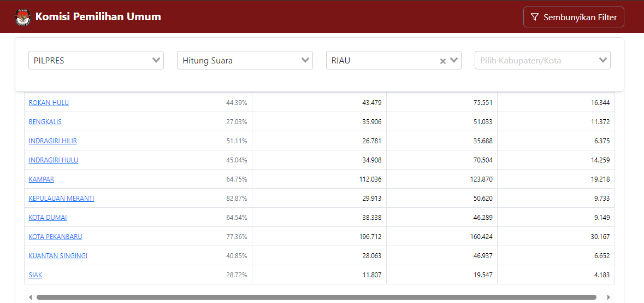Click the 34.908 cell in Indragiri Hulu row

[x=319, y=160]
